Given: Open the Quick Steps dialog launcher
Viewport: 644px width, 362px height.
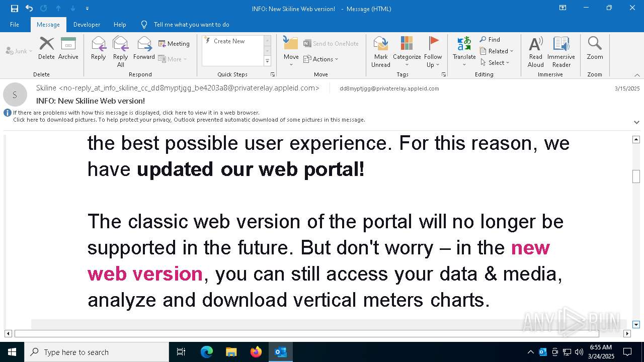Looking at the screenshot, I should coord(273,74).
